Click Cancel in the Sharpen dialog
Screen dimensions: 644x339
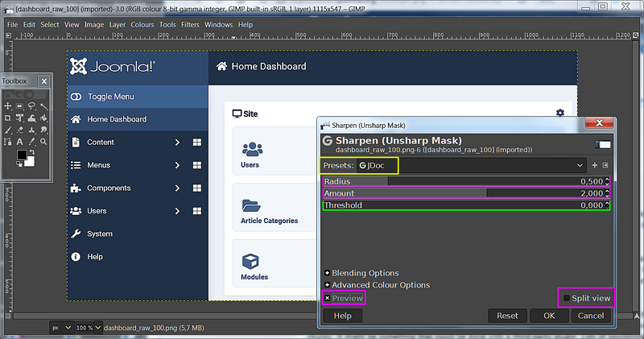click(x=591, y=316)
